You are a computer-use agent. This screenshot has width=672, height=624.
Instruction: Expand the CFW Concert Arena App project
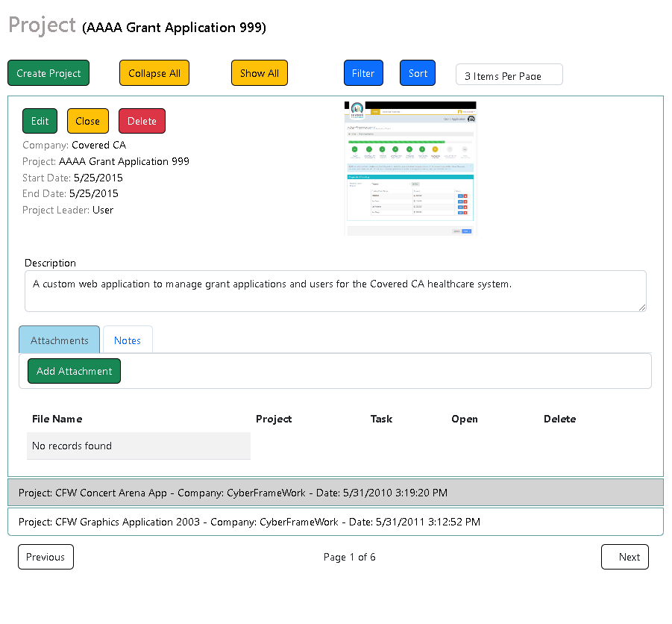coord(335,493)
